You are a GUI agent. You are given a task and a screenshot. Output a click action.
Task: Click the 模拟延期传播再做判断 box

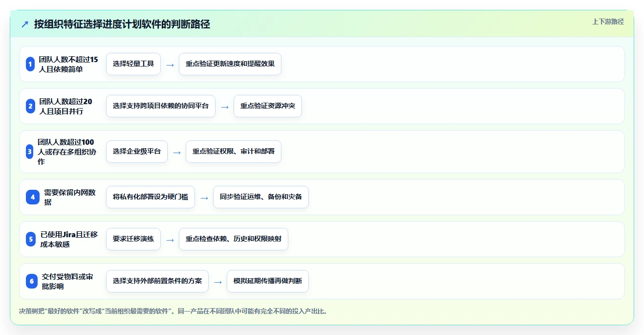tap(268, 281)
